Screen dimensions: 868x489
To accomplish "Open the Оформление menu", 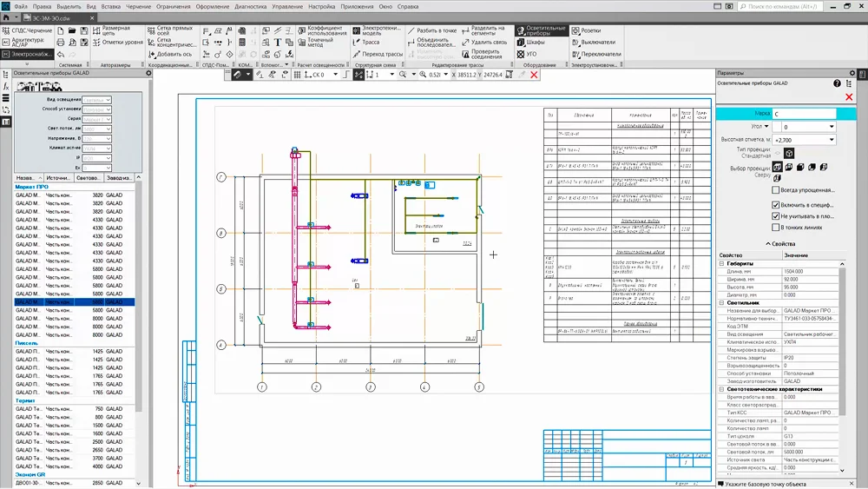I will point(213,6).
